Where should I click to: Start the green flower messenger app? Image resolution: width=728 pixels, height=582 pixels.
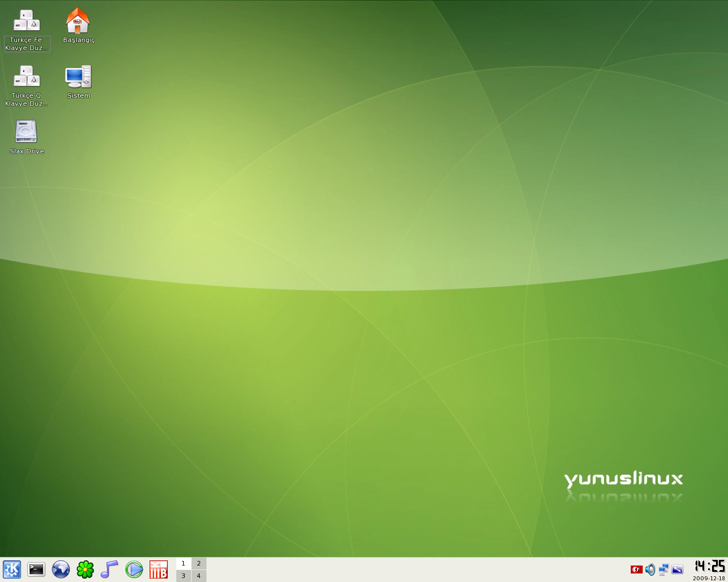(85, 569)
